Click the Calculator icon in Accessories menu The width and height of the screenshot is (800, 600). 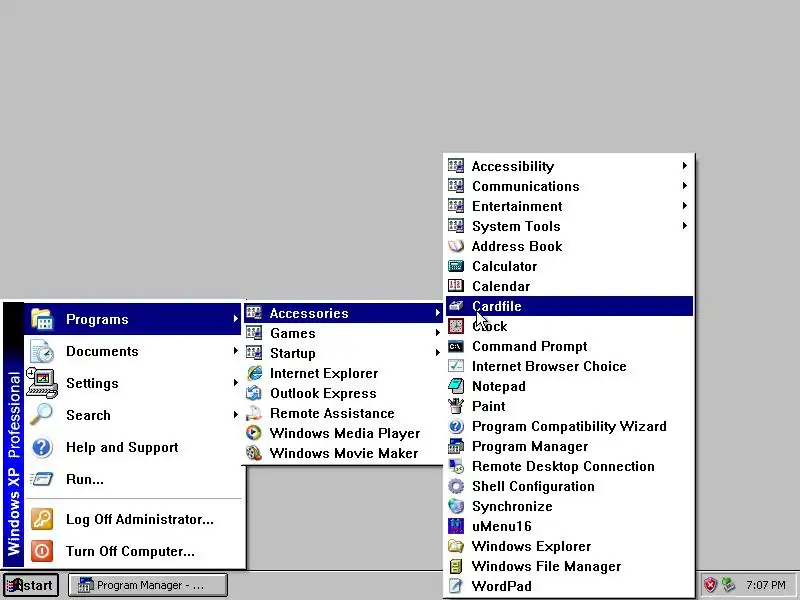456,266
